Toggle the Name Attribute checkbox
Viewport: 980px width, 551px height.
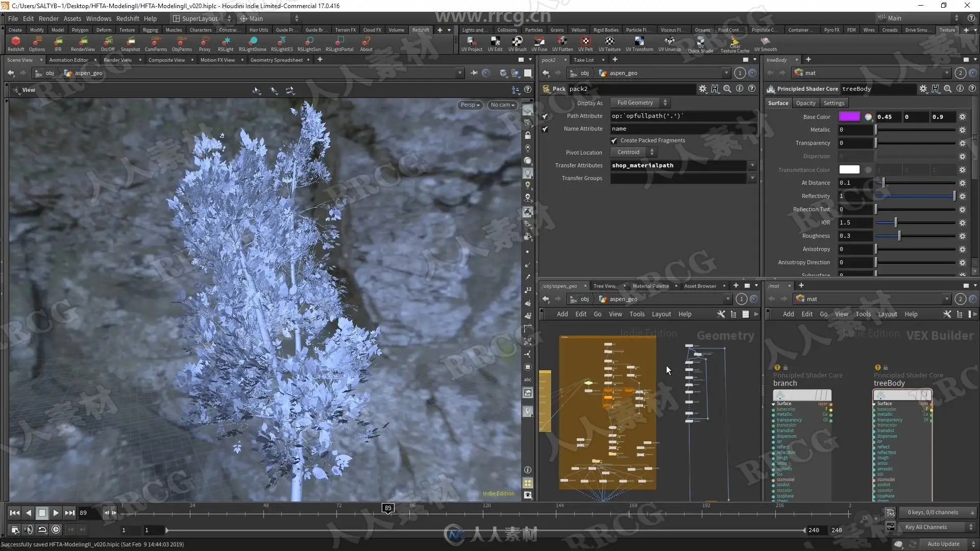[545, 129]
